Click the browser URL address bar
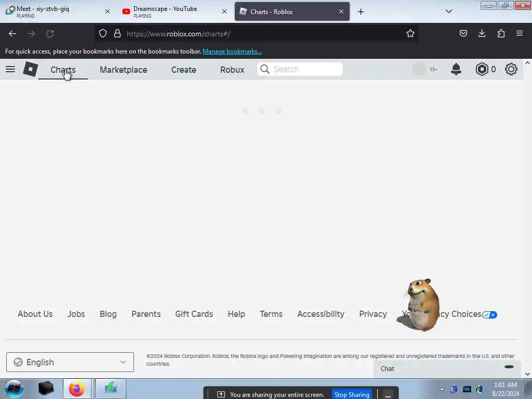This screenshot has width=532, height=399. (x=256, y=34)
